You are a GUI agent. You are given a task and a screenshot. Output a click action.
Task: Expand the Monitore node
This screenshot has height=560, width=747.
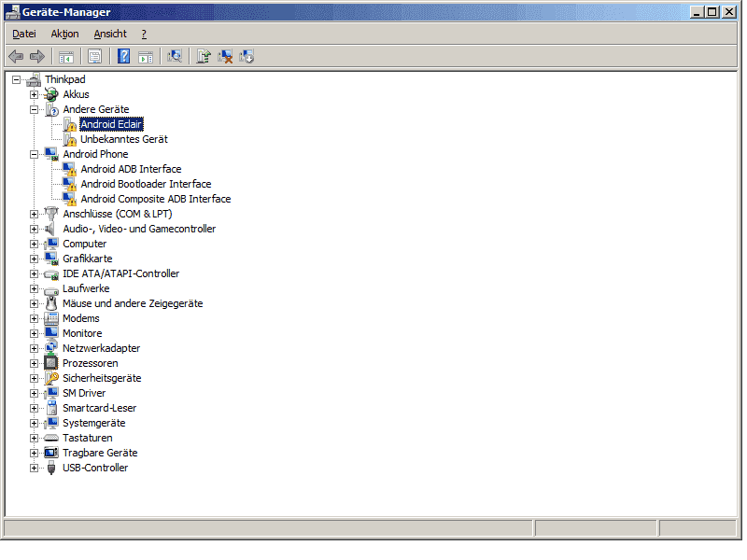(x=34, y=333)
